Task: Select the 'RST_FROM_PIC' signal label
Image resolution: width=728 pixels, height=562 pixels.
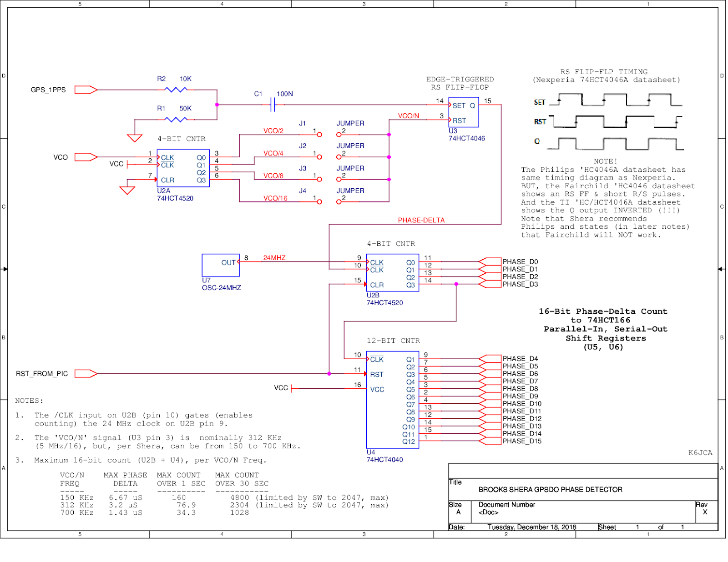Action: click(x=42, y=374)
